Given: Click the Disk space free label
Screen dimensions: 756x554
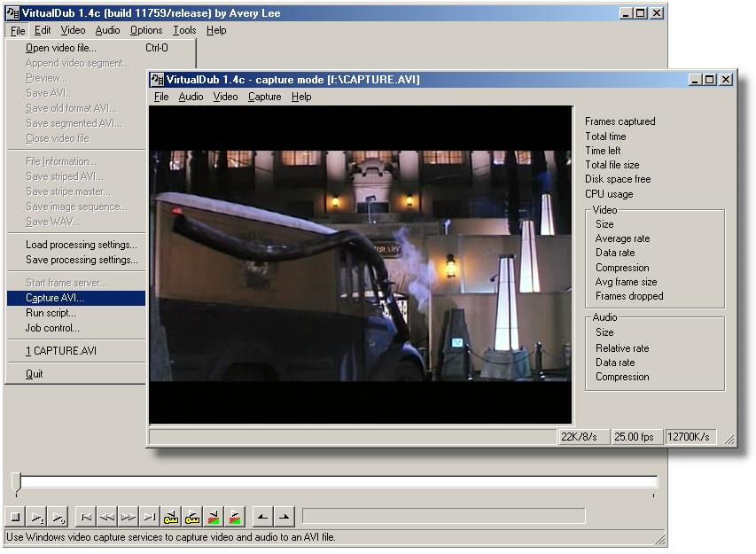Looking at the screenshot, I should (618, 179).
